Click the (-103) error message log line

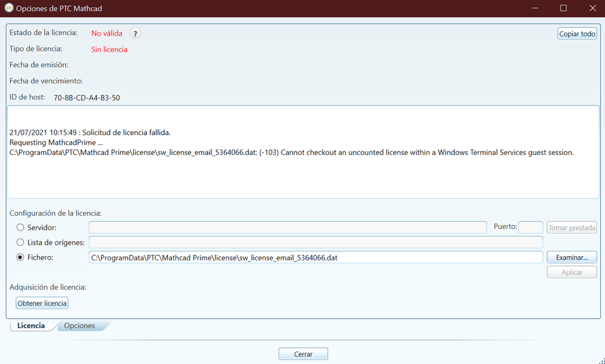pyautogui.click(x=291, y=153)
